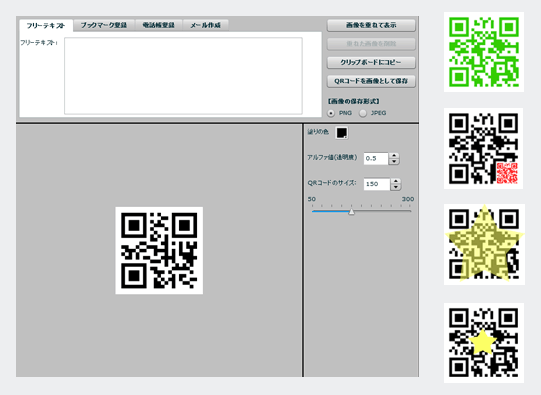Click the 塗りの色 label
The width and height of the screenshot is (541, 395).
[x=318, y=132]
